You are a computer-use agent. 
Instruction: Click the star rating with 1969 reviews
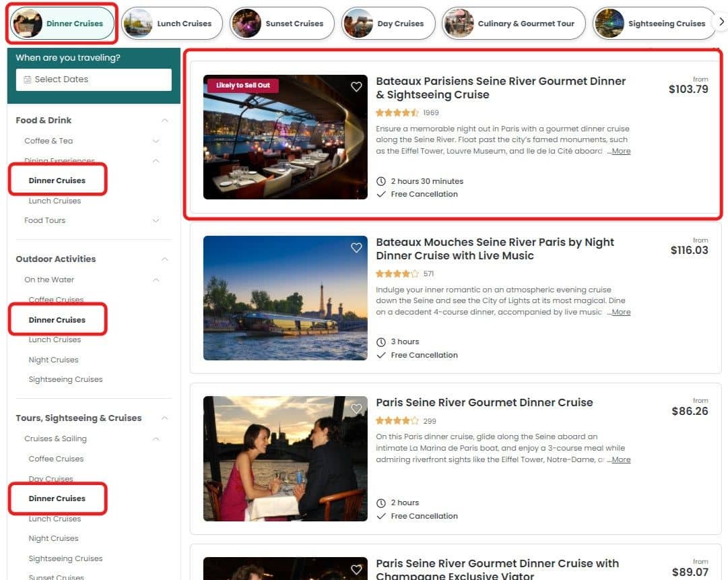tap(397, 113)
